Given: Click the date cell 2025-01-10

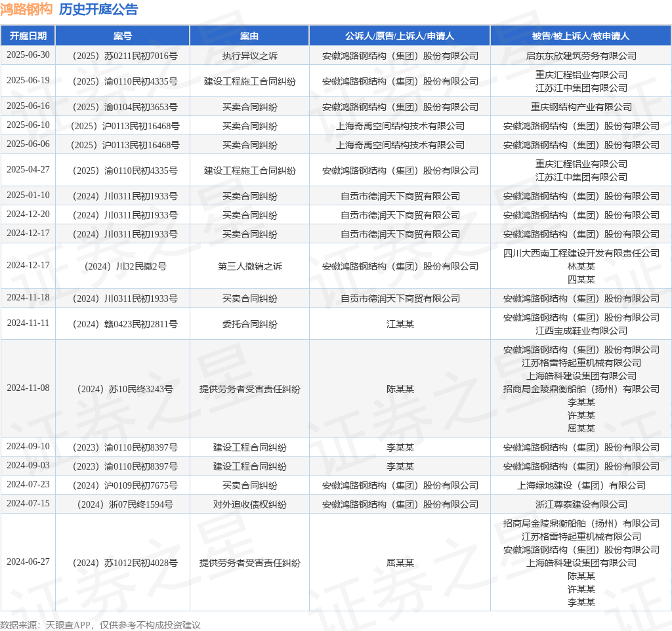Looking at the screenshot, I should point(28,195).
